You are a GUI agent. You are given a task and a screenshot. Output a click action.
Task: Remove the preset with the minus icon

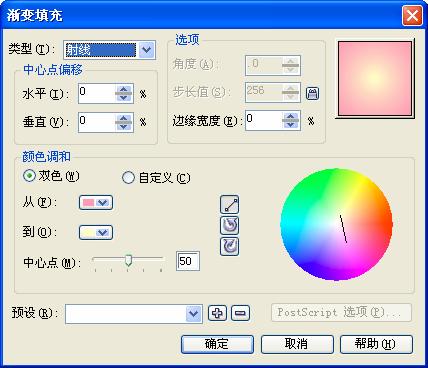click(240, 313)
